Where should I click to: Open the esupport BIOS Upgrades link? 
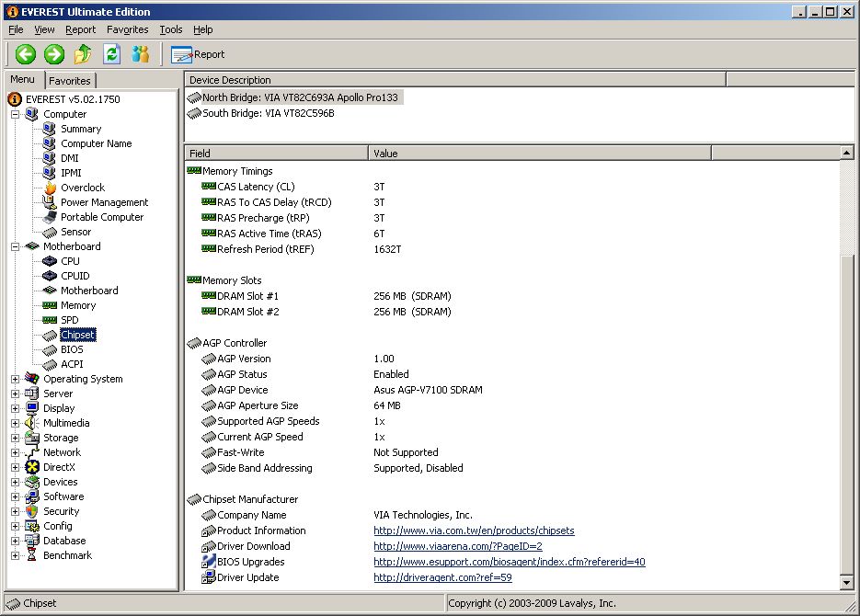point(510,562)
